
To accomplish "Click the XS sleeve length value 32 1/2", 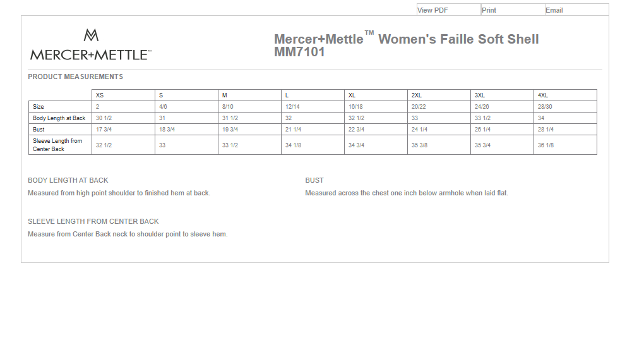I will [104, 145].
